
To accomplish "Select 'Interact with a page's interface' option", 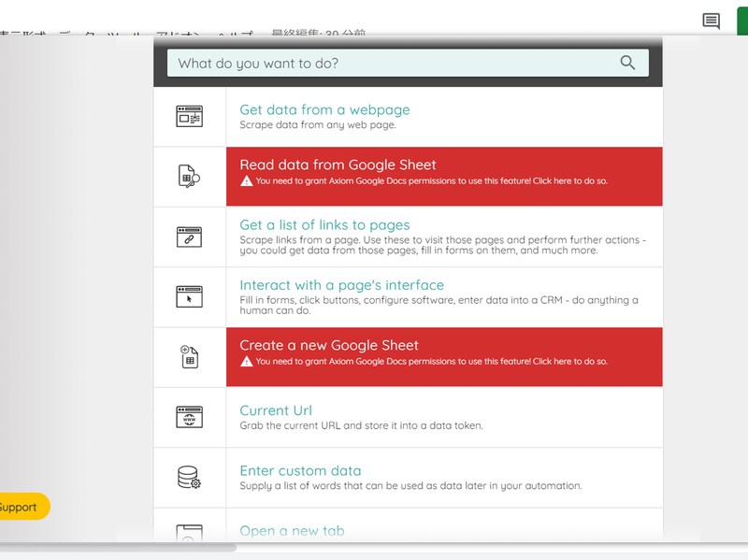I will point(341,285).
